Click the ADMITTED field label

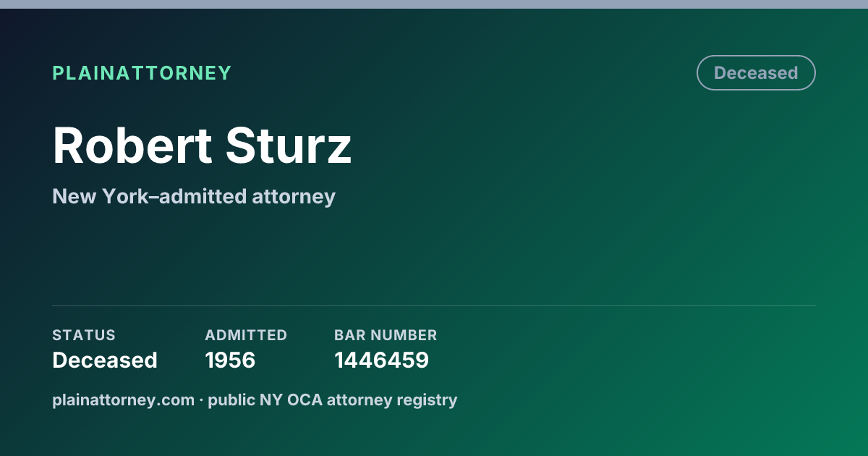(x=246, y=335)
